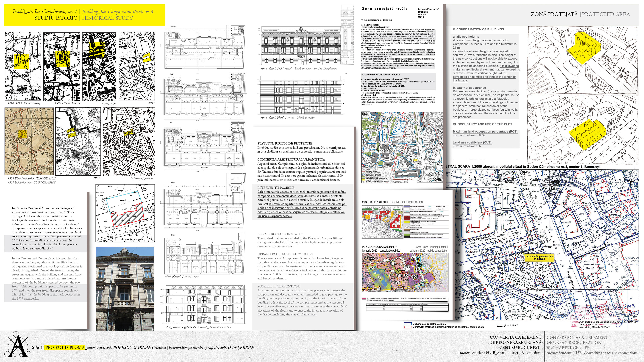Image resolution: width=644 pixels, height=362 pixels.
Task: Click the 'a. allowed heights' subheading
Action: 466,36
